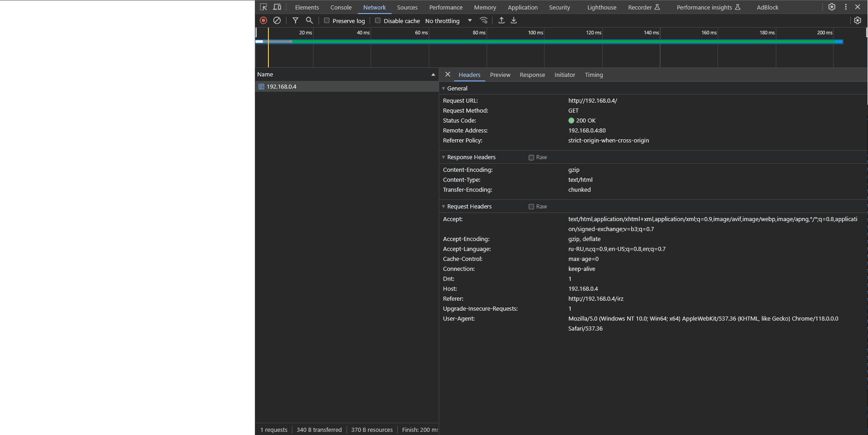
Task: Click the 340 B transferred status entry
Action: point(319,430)
